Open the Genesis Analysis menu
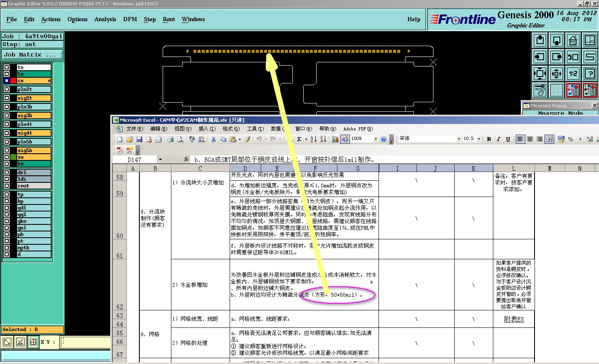 [x=105, y=19]
